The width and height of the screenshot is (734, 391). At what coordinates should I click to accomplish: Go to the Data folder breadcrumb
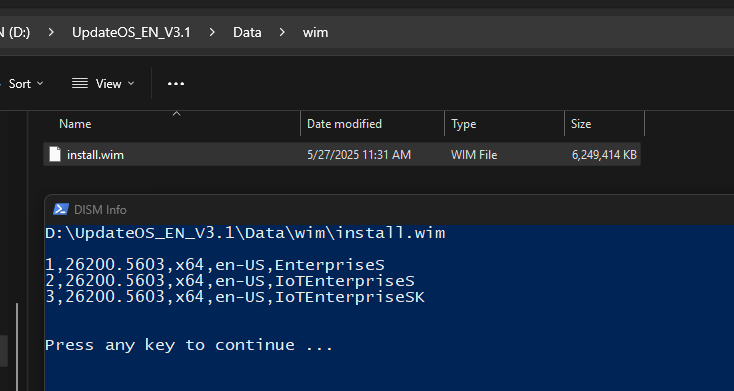(247, 32)
